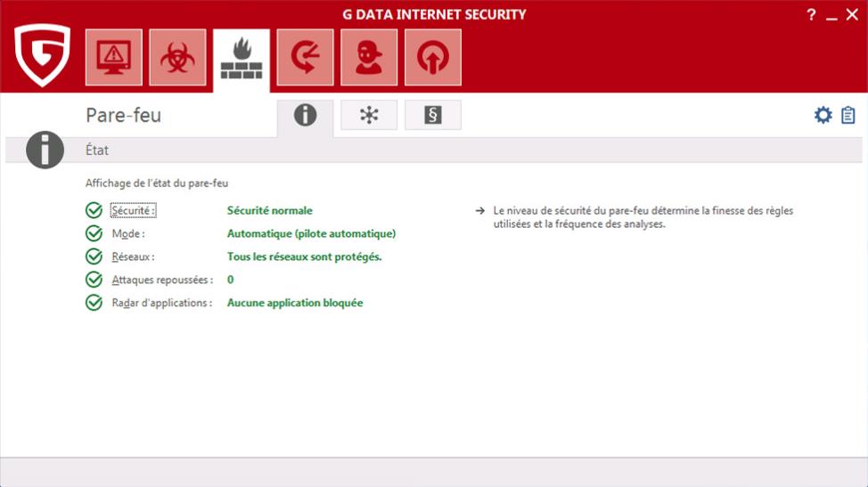Open firewall settings gear
The width and height of the screenshot is (868, 487).
click(823, 115)
